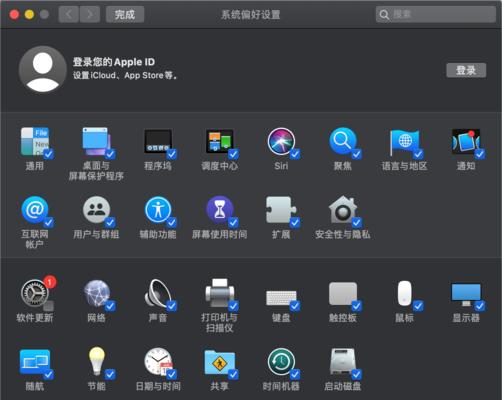Screen dimensions: 502x400
Task: Open the 安全性与隐私 house icon
Action: click(x=343, y=210)
